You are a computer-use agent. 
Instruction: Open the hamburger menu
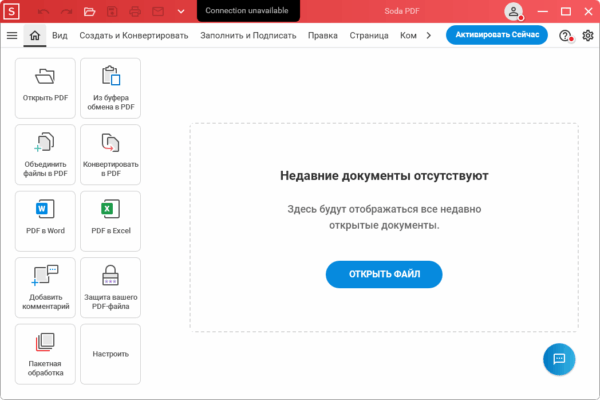[12, 36]
